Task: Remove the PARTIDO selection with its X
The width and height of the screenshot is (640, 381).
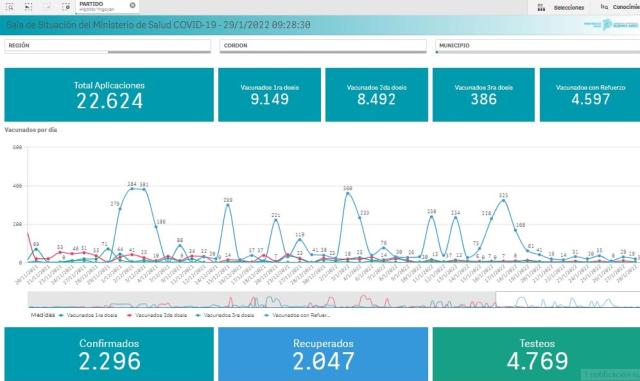Action: [132, 5]
